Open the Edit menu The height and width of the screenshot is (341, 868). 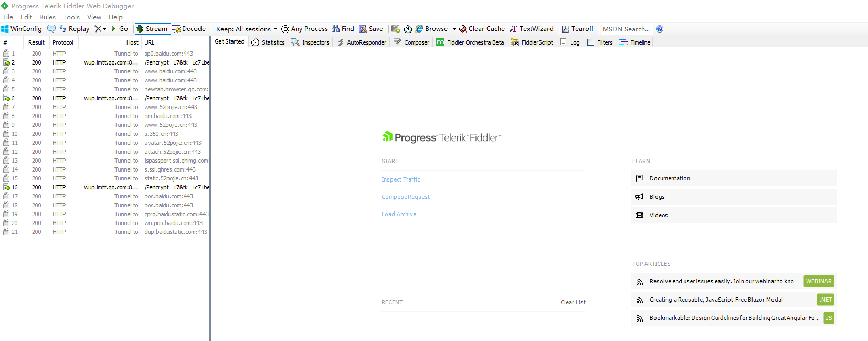26,17
